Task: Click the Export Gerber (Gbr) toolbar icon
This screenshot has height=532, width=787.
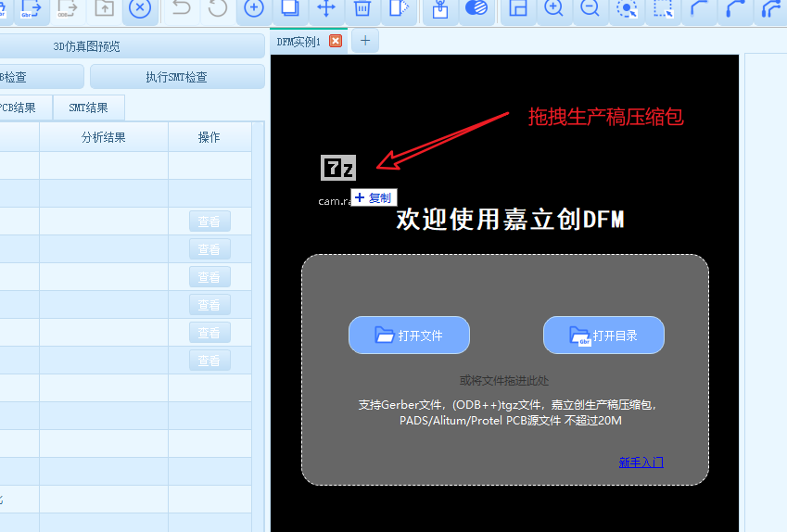Action: click(32, 8)
